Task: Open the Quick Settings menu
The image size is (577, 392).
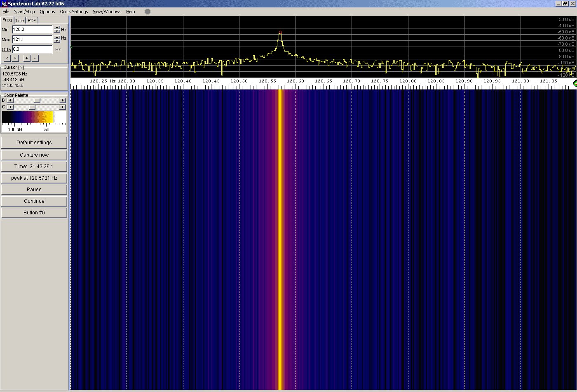Action: (x=74, y=12)
